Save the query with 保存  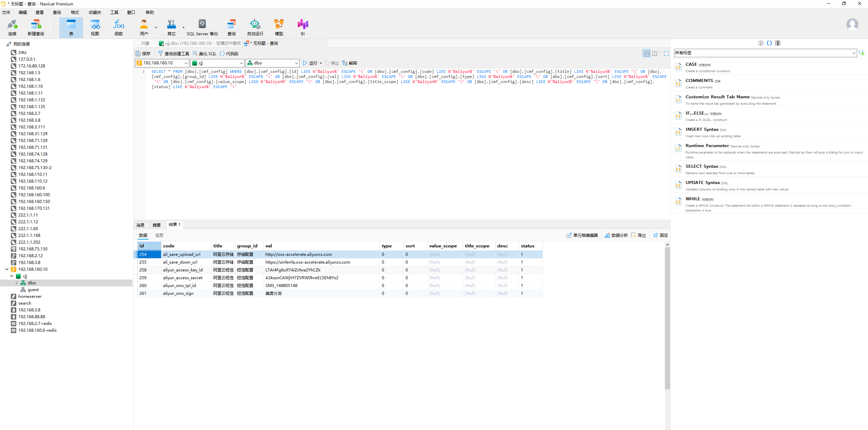click(143, 54)
